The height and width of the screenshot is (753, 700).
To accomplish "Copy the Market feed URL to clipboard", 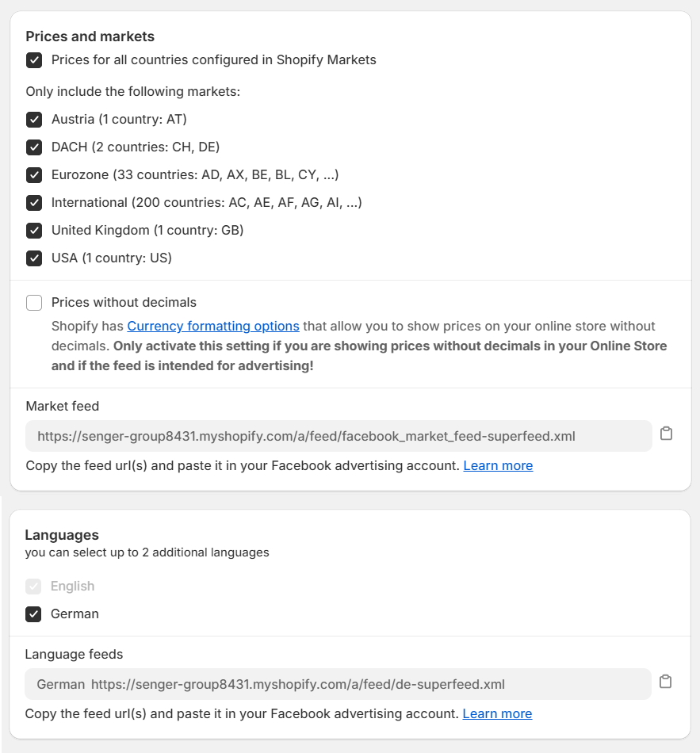I will coord(666,434).
